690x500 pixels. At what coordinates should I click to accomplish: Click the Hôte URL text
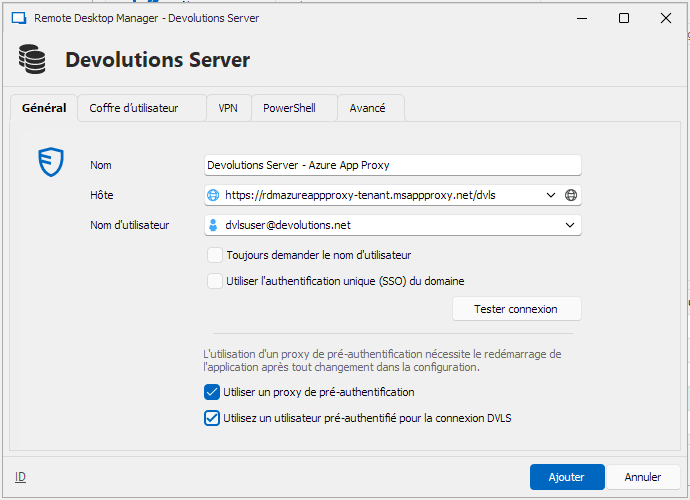[360, 195]
